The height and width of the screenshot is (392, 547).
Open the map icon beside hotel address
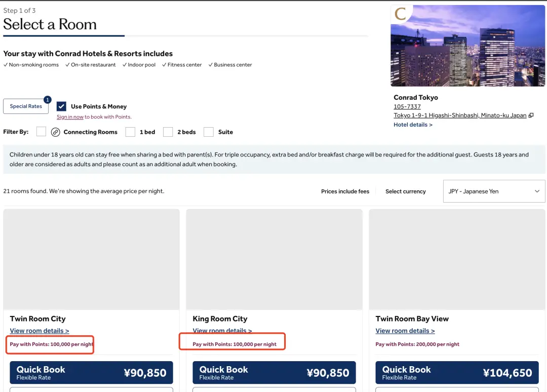click(x=531, y=115)
